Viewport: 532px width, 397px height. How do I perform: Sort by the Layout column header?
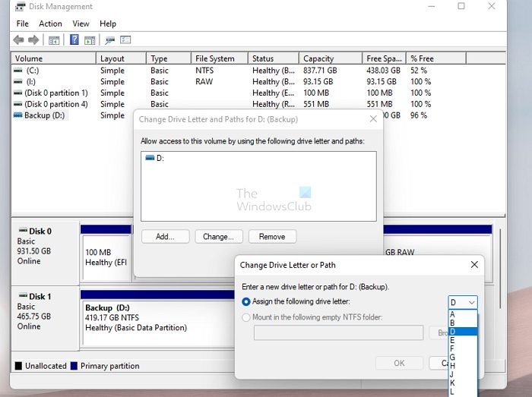(121, 58)
